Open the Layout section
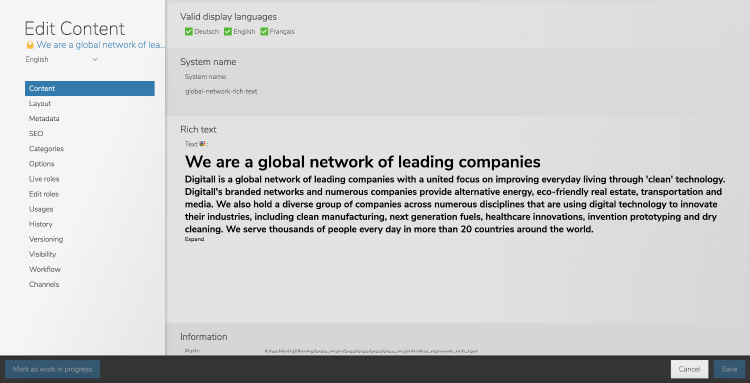750x383 pixels. 40,104
